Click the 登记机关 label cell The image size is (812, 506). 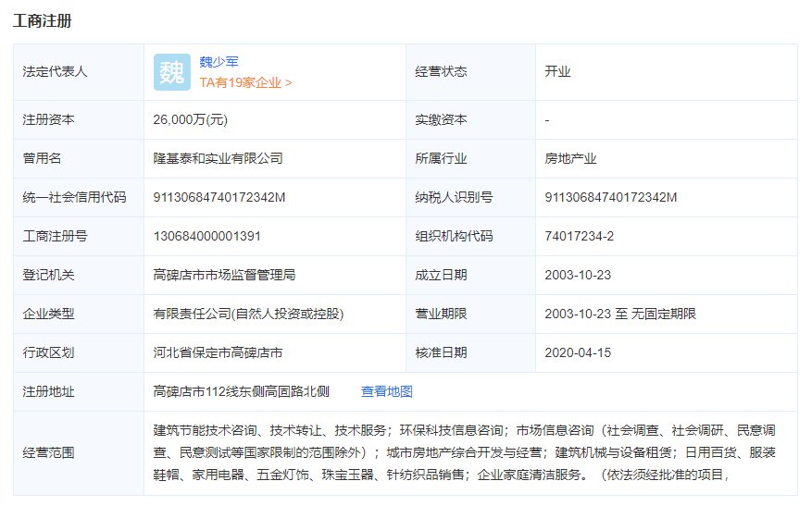coord(79,276)
